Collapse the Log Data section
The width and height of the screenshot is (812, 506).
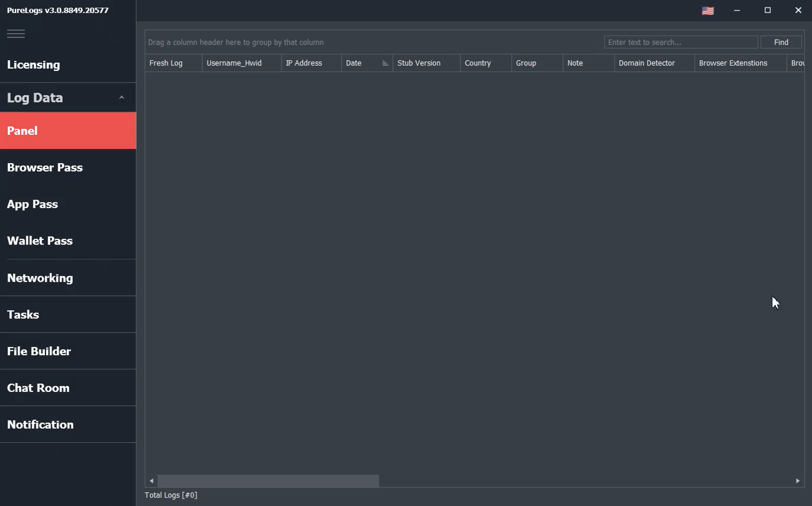click(x=122, y=97)
